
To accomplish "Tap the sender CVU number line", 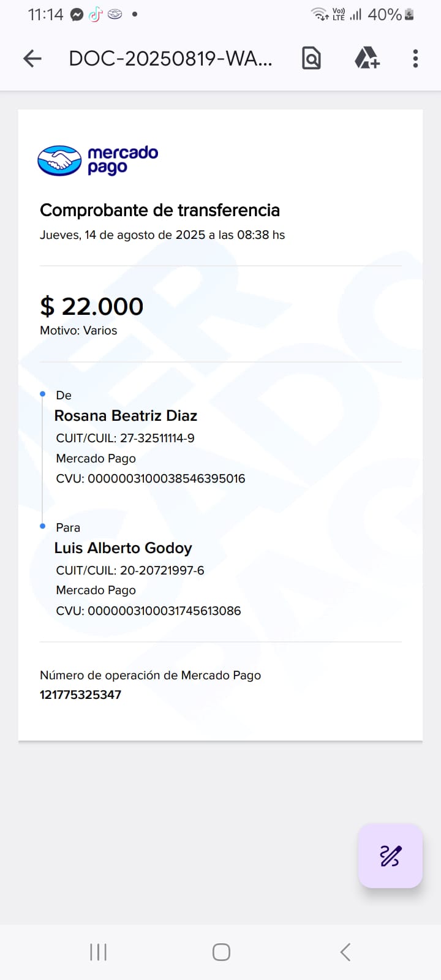I will coord(150,478).
